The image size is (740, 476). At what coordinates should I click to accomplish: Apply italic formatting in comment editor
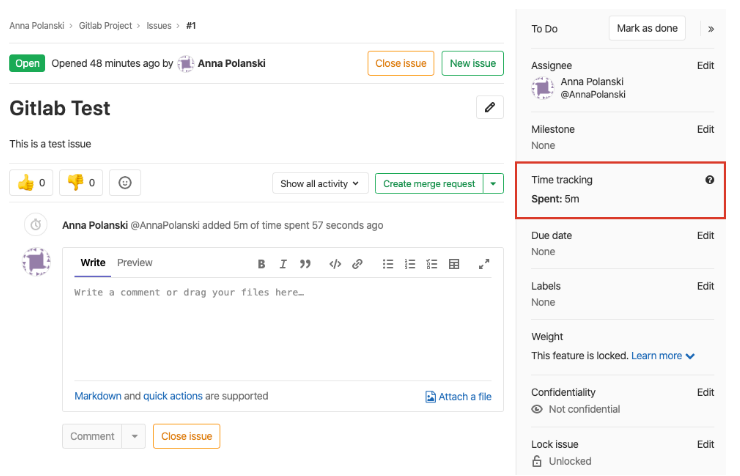click(283, 264)
